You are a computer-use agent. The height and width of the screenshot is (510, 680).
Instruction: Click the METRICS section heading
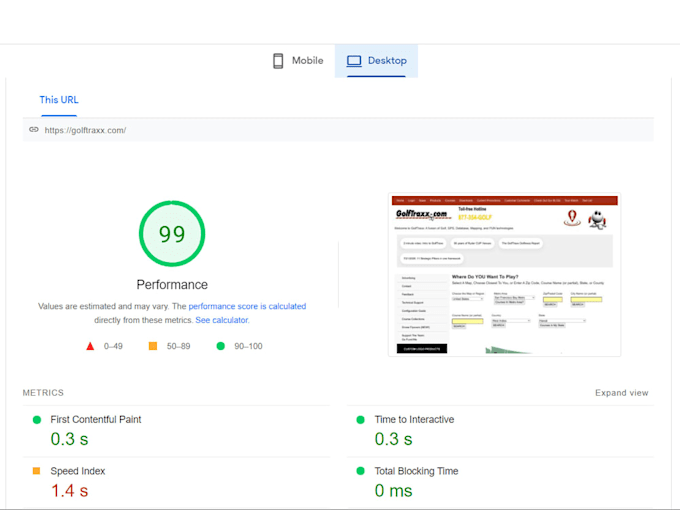[x=43, y=393]
